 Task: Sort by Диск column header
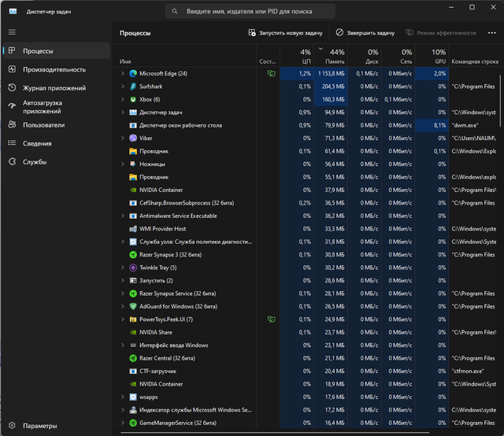click(x=365, y=56)
